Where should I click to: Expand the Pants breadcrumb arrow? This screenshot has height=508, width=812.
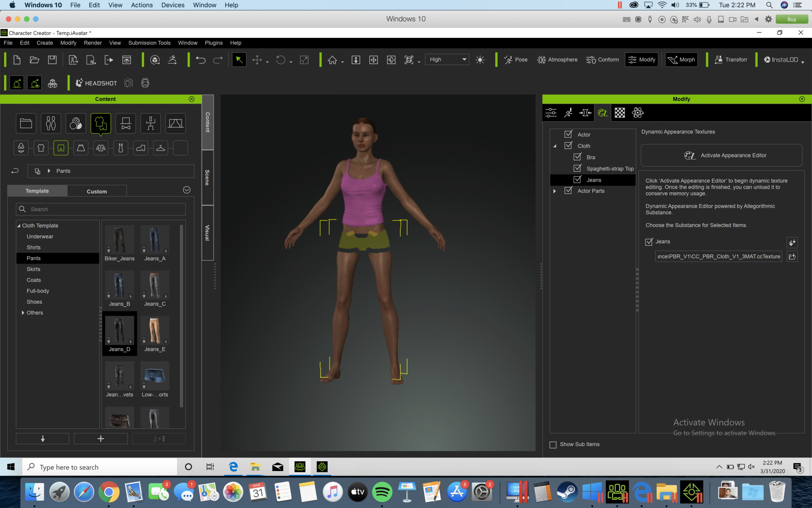[49, 171]
